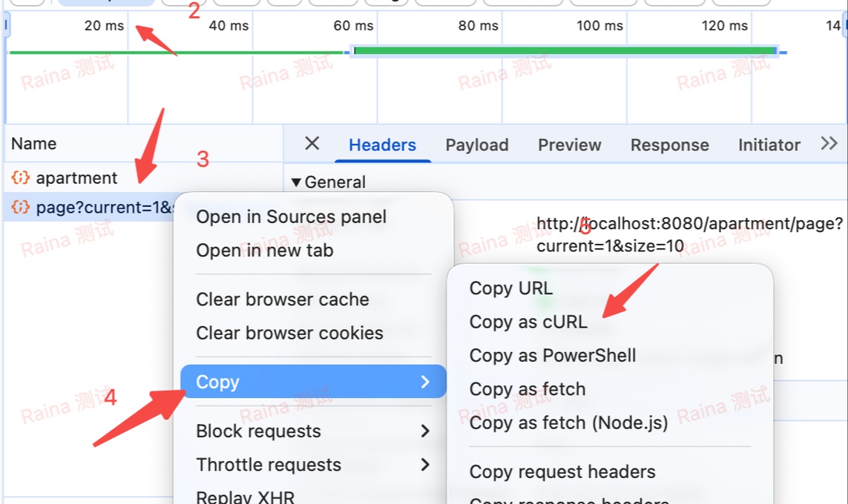
Task: Switch to the Payload tab
Action: (477, 145)
